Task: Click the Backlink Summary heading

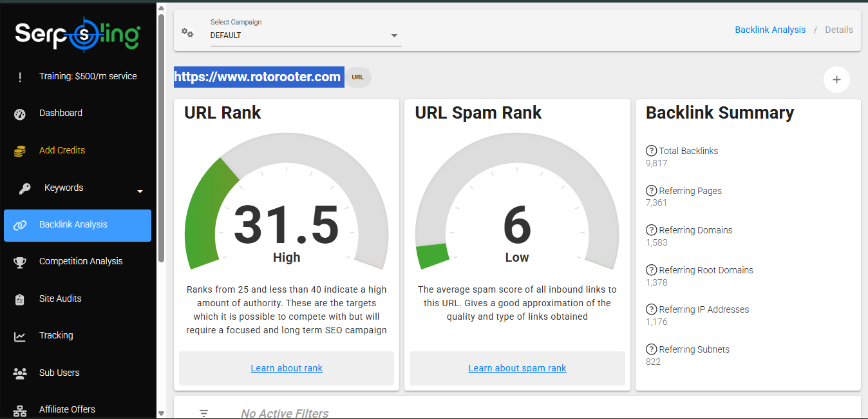Action: [x=720, y=113]
